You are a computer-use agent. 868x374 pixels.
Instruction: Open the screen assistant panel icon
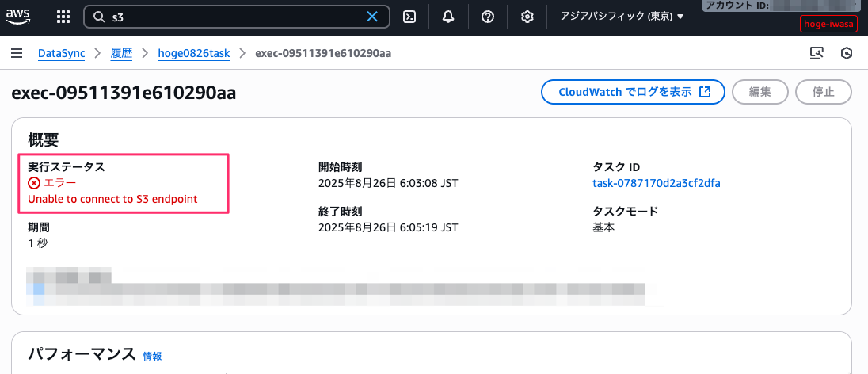pyautogui.click(x=816, y=53)
